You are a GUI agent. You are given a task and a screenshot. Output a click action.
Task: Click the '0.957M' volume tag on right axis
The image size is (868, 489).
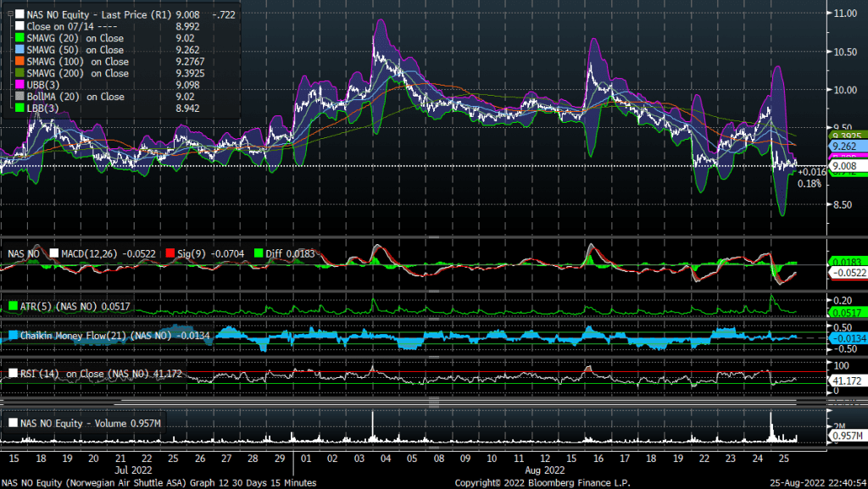(x=847, y=436)
